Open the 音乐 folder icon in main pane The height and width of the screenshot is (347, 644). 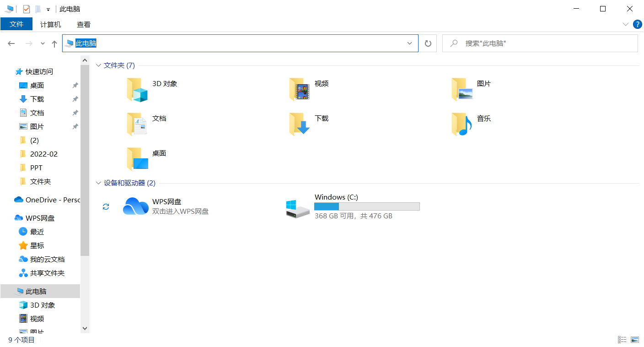[x=462, y=125]
